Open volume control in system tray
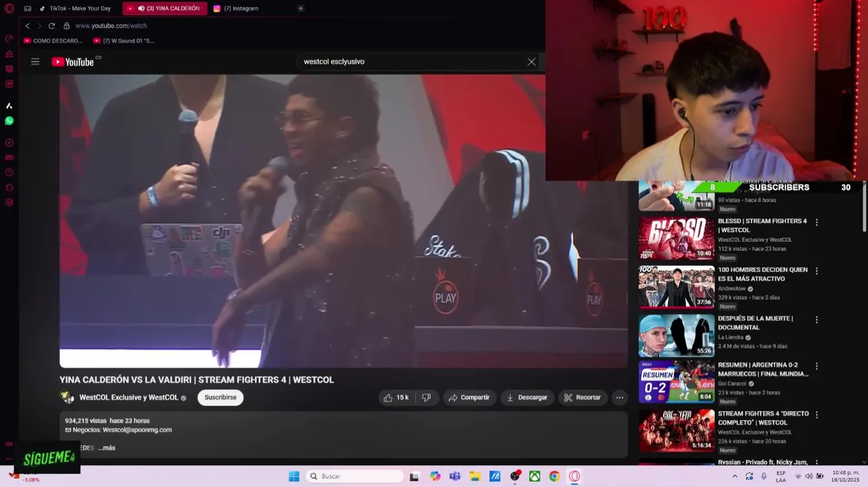 (808, 476)
